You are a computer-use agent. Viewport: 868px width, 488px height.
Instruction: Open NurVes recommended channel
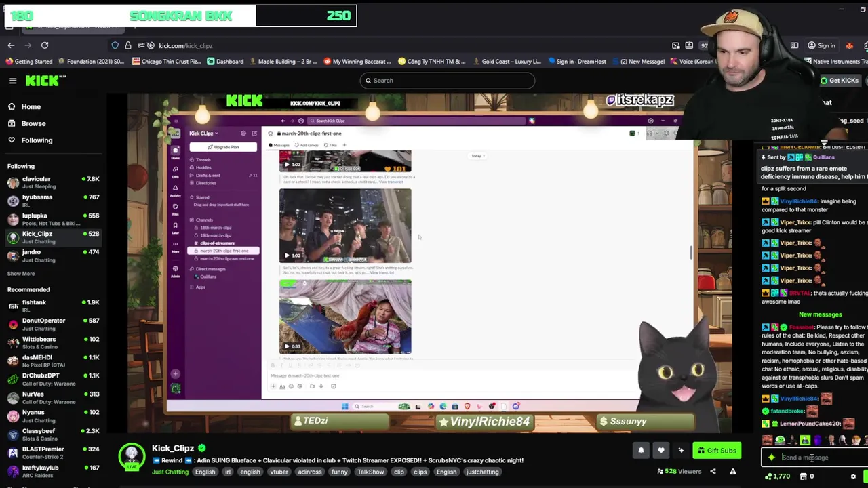pyautogui.click(x=53, y=397)
